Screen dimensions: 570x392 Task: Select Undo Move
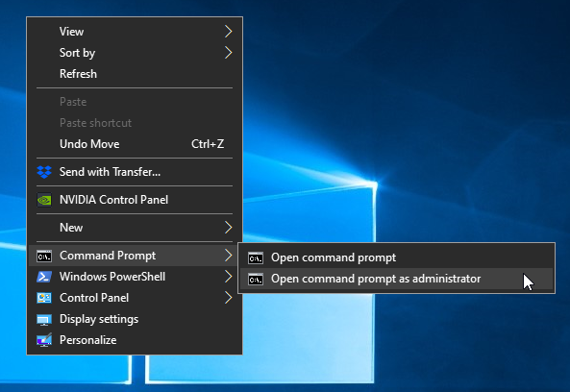pyautogui.click(x=135, y=144)
